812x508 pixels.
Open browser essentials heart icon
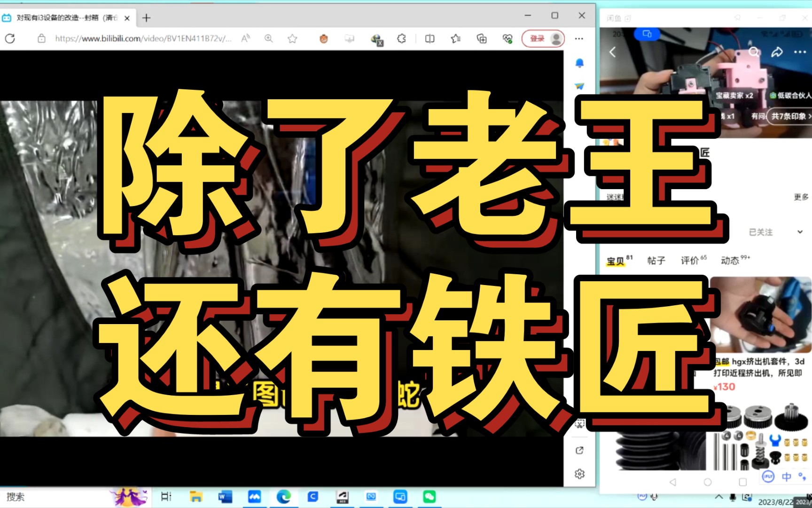[507, 39]
